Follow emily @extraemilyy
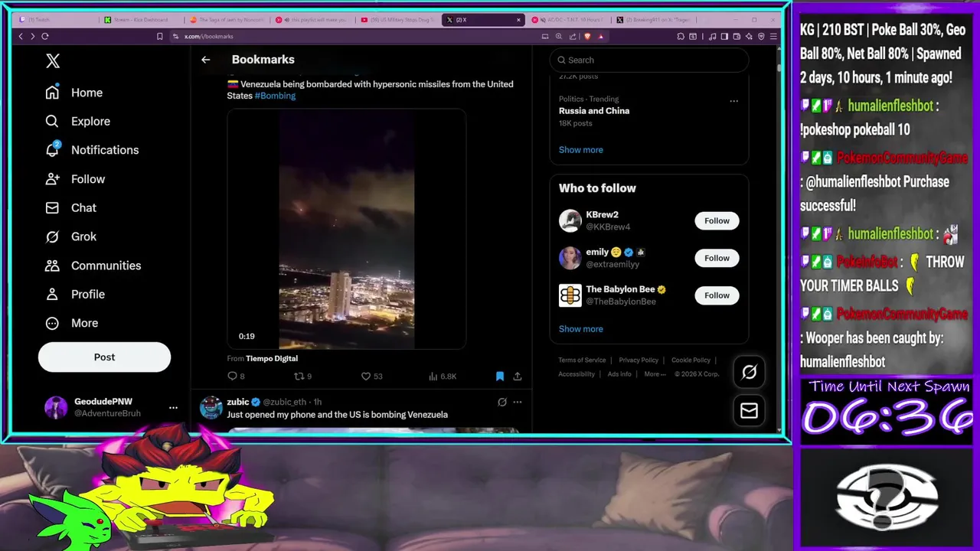The image size is (980, 551). pyautogui.click(x=717, y=258)
